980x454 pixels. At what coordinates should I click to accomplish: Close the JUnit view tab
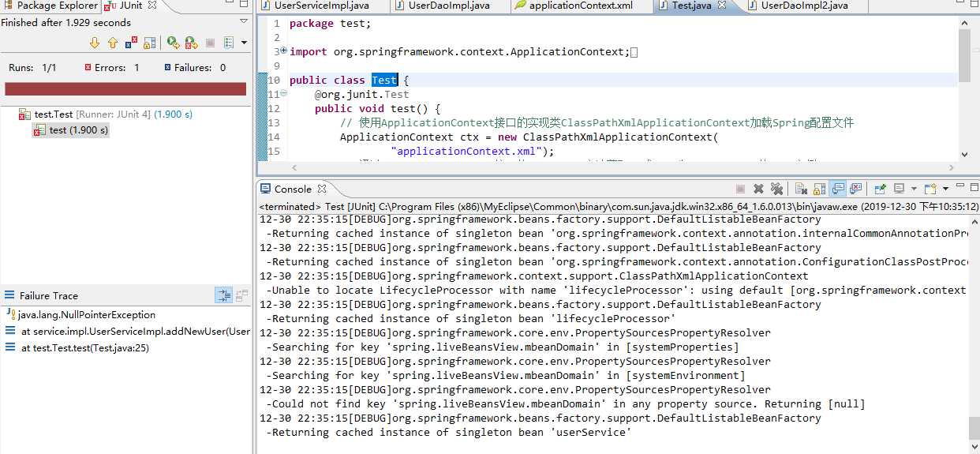pyautogui.click(x=152, y=6)
